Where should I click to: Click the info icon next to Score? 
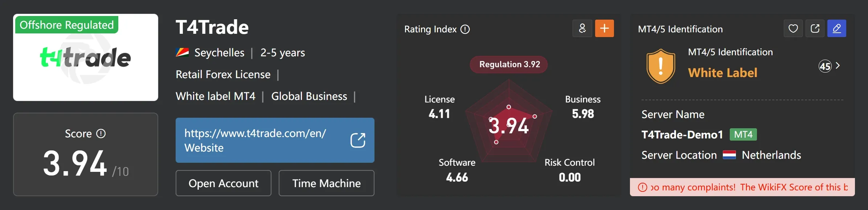pyautogui.click(x=101, y=134)
